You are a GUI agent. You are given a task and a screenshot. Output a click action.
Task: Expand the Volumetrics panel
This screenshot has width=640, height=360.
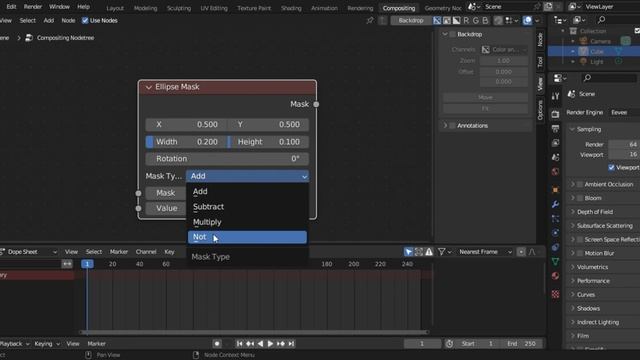point(573,267)
